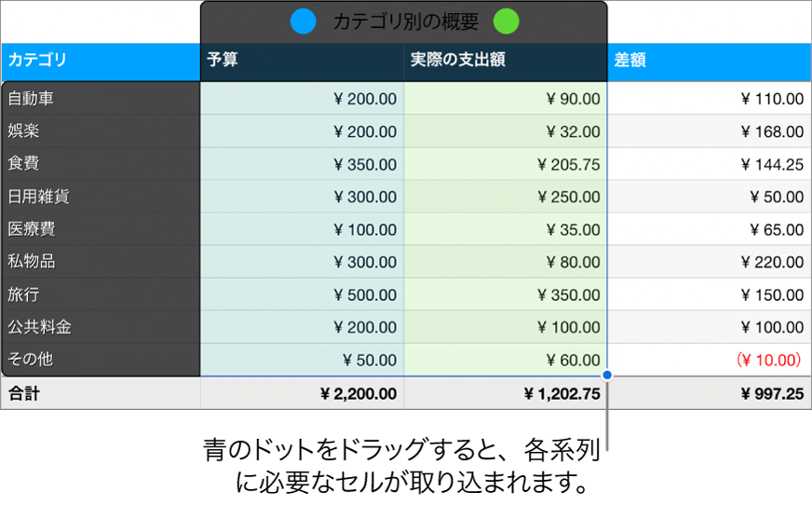Screen dimensions: 812x506
Task: Click the blue series color dot
Action: click(x=304, y=21)
